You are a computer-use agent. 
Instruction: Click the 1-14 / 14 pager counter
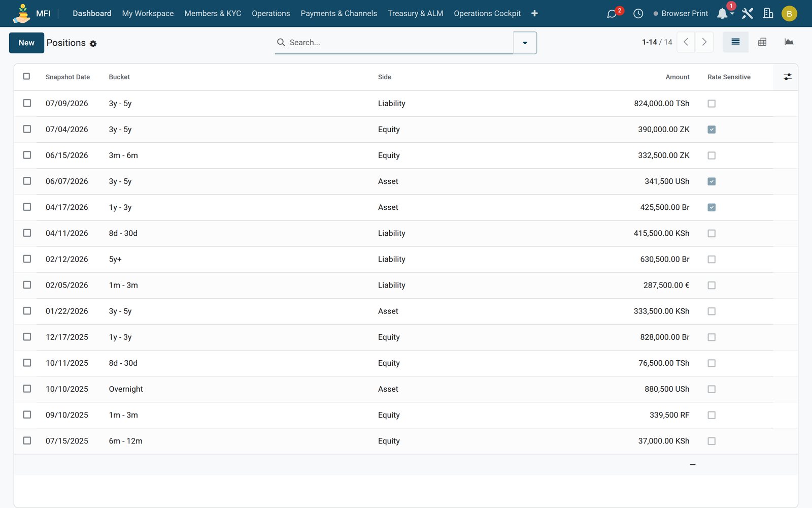[x=657, y=42]
